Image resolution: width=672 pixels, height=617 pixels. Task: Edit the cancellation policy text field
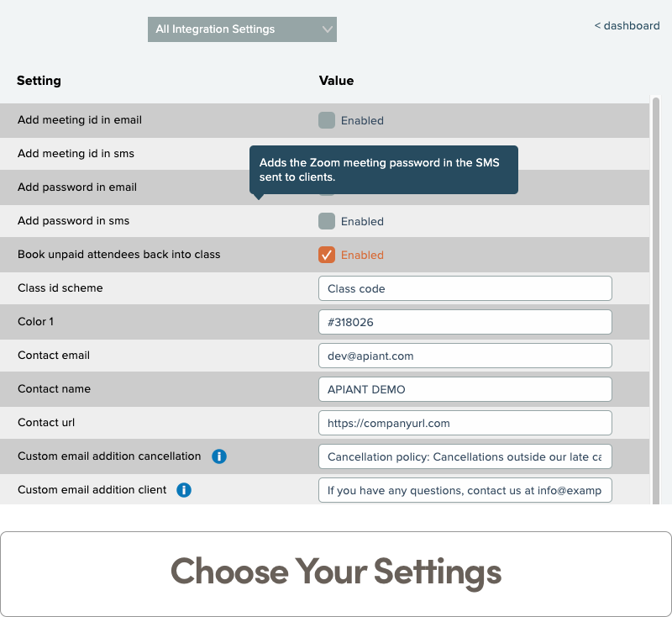(465, 456)
